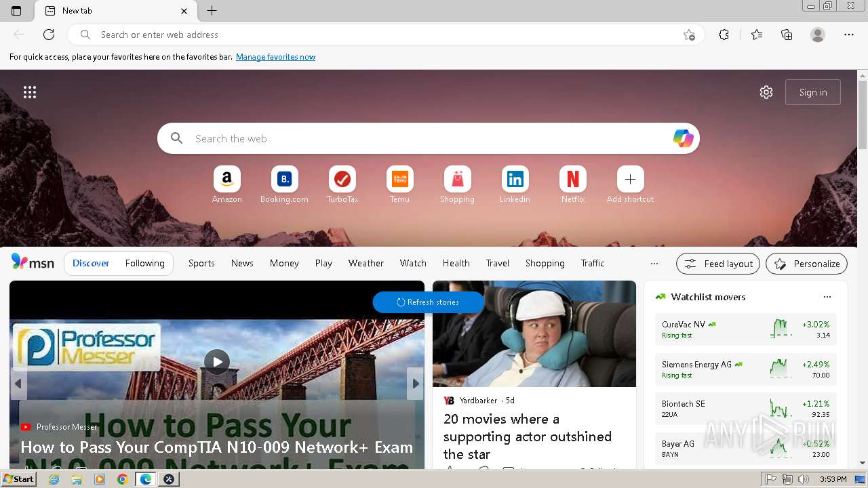Open the Amazon shortcut tile

tap(226, 185)
